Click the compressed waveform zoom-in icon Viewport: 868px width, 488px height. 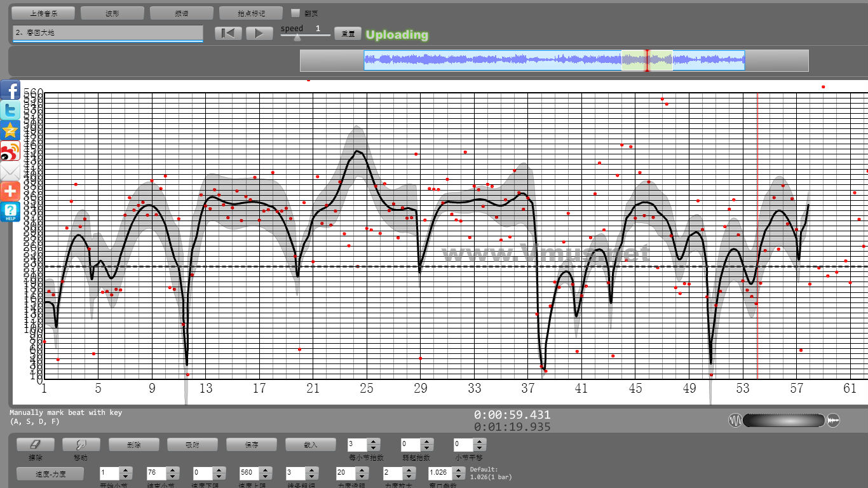[833, 421]
